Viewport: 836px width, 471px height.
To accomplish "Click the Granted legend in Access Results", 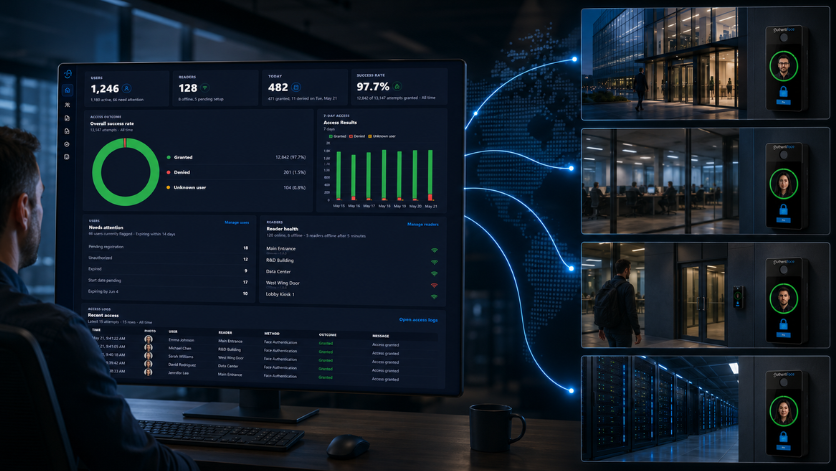I will [x=337, y=136].
